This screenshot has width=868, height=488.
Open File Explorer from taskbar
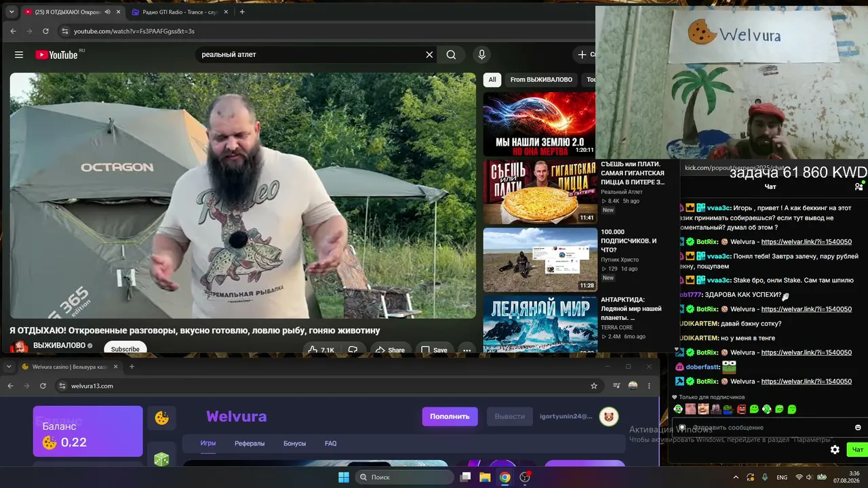485,477
